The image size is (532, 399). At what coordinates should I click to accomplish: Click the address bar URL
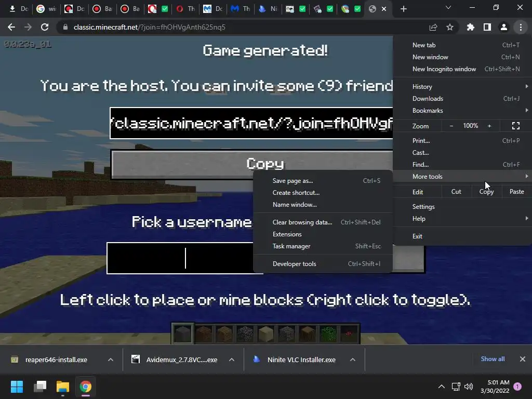[149, 27]
